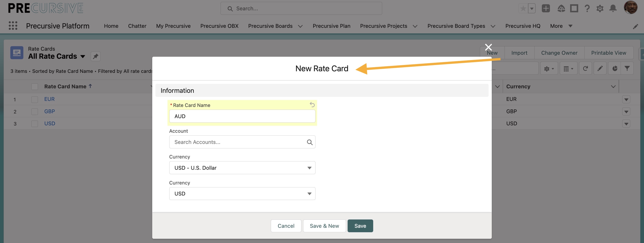Check the GBP row checkbox
Viewport: 644px width, 243px height.
pyautogui.click(x=35, y=111)
